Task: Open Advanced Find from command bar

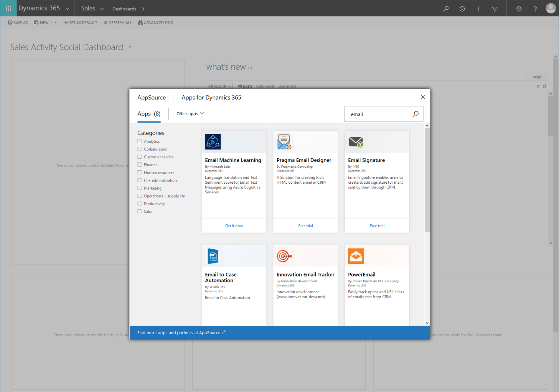Action: click(x=155, y=23)
